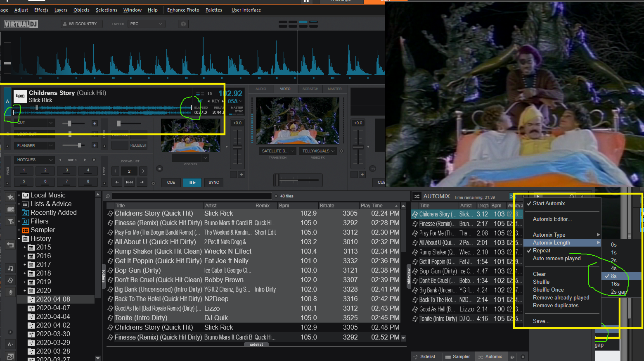Click the halve loop length left chevron
This screenshot has height=361, width=644.
(116, 171)
